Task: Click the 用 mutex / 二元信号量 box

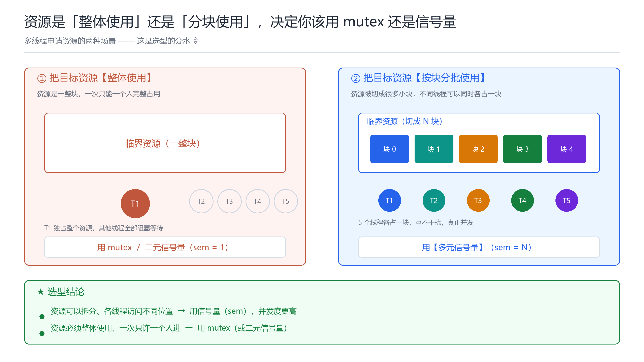Action: (x=165, y=247)
